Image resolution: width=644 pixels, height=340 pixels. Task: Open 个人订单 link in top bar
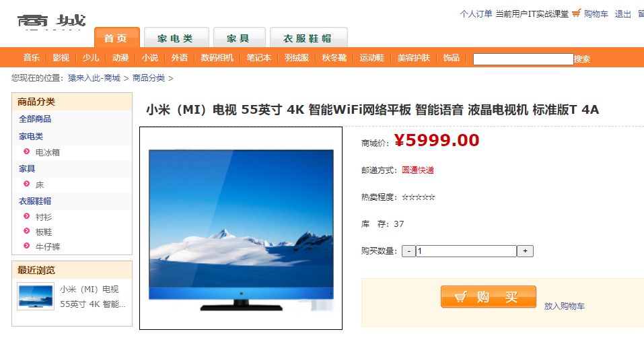[x=476, y=14]
